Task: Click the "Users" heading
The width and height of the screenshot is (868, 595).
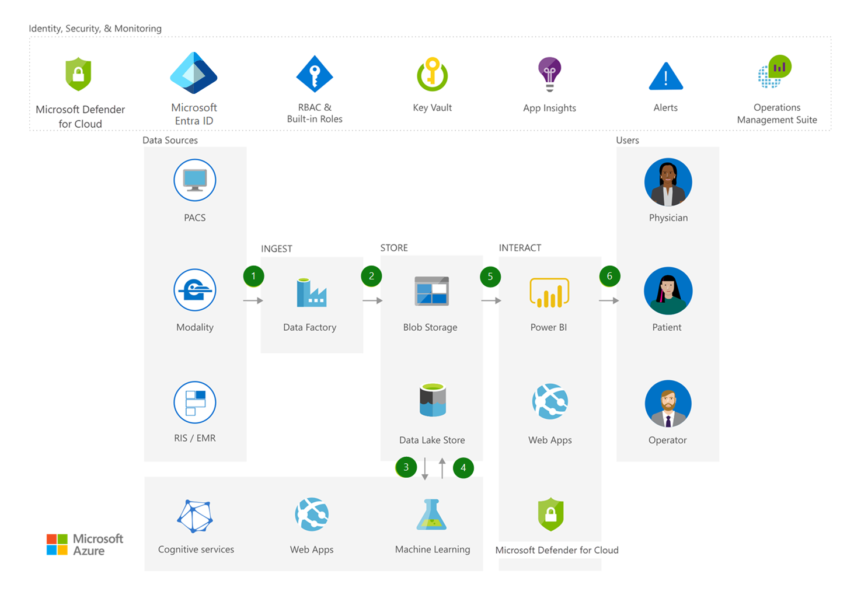Action: (628, 140)
